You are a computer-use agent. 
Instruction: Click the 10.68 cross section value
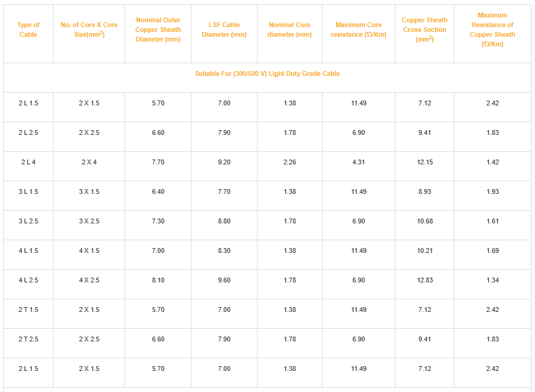[x=425, y=221]
